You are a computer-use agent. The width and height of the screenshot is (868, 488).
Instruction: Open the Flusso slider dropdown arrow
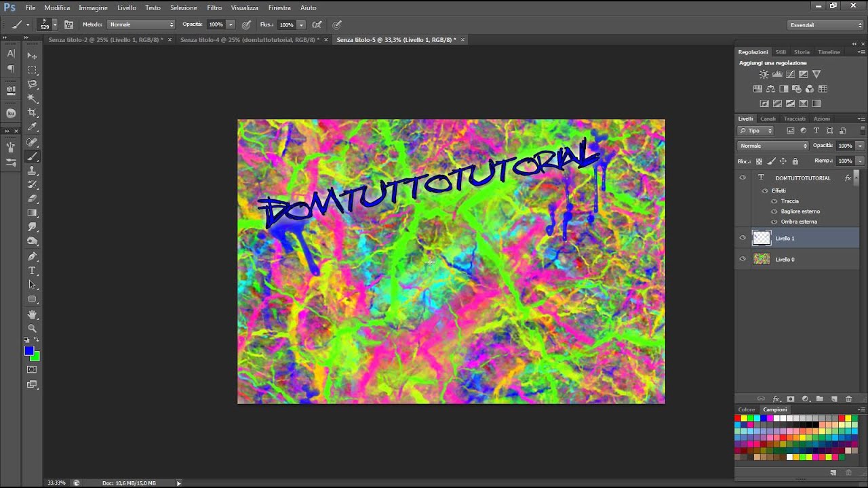[301, 24]
